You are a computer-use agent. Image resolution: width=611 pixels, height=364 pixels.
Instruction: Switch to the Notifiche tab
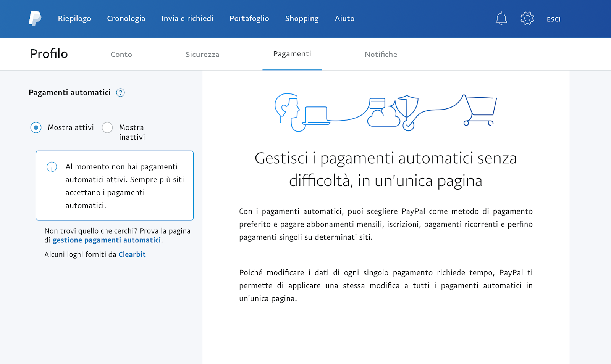(381, 54)
